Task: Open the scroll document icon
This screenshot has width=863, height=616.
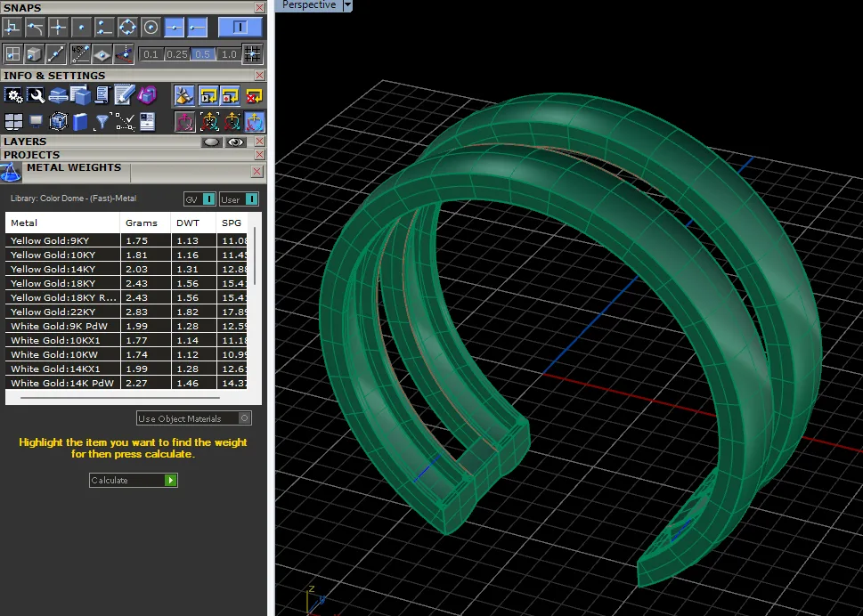Action: pos(102,96)
